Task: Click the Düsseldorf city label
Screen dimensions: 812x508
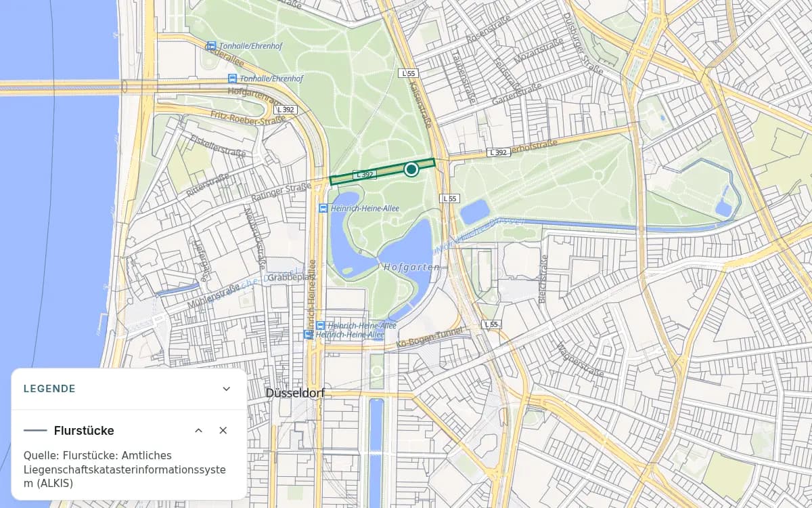Action: coord(296,393)
